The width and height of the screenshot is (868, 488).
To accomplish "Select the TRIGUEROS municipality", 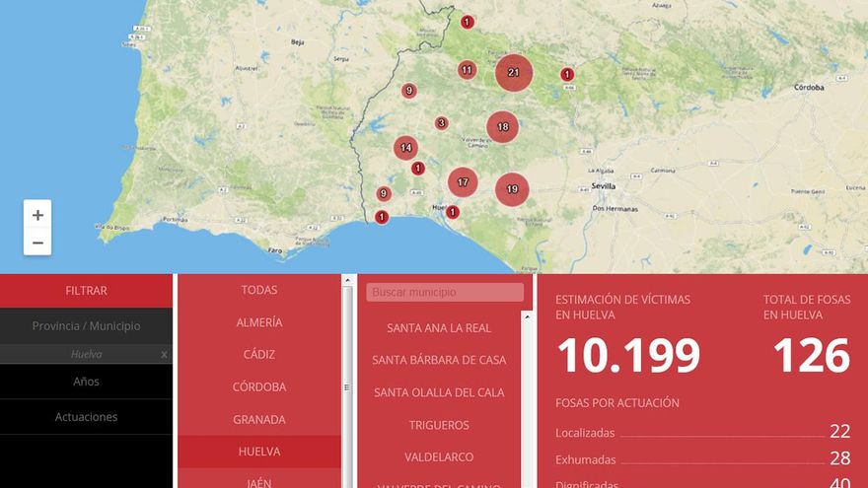I will coord(439,425).
